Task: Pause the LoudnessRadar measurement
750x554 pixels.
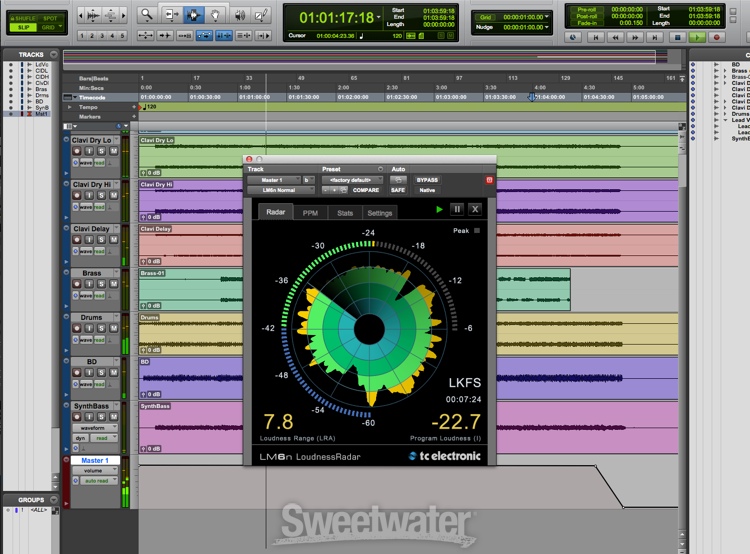Action: click(x=457, y=209)
